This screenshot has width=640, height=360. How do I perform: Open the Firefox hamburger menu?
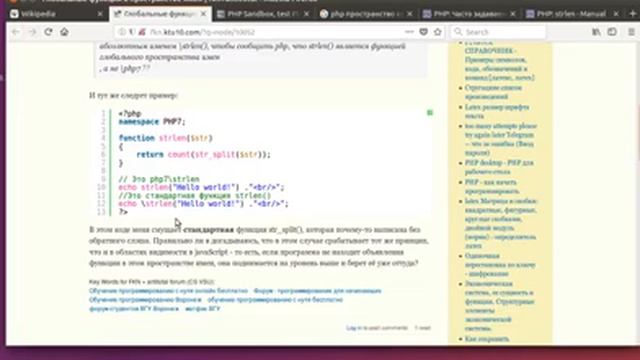(631, 32)
